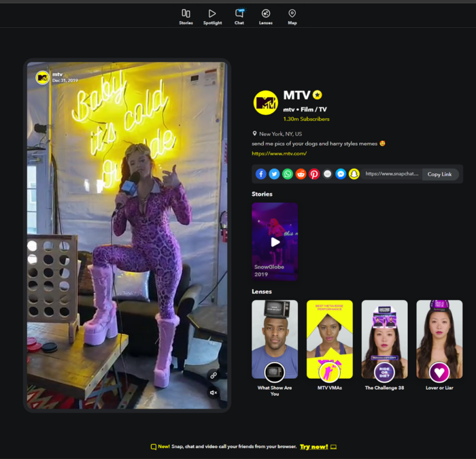This screenshot has height=459, width=476.
Task: Click the 1.30m Subscribers text
Action: (x=306, y=119)
